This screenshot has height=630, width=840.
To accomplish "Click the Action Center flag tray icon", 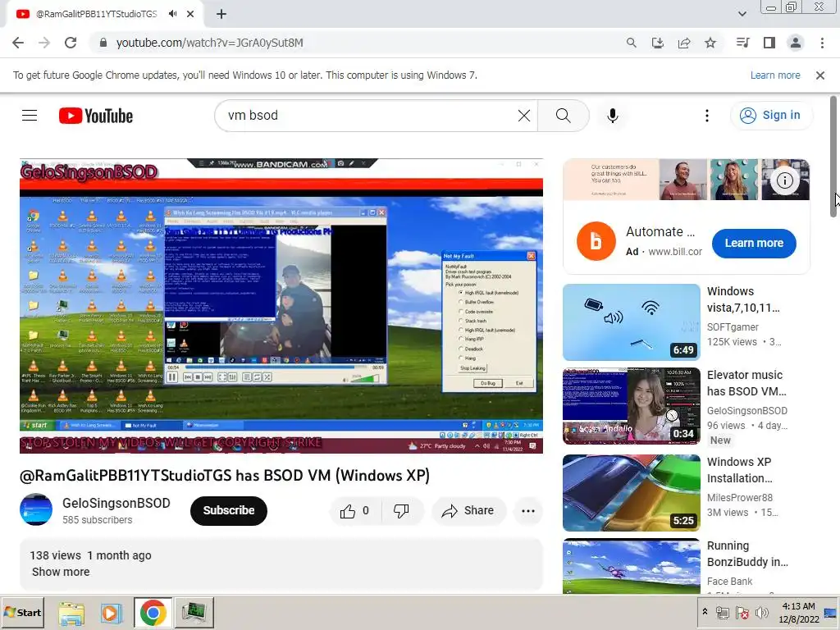I will [x=742, y=612].
